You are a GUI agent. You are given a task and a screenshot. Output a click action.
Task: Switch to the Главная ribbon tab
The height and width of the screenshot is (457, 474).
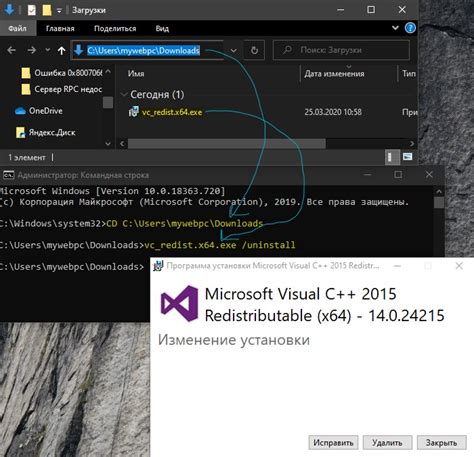pos(60,29)
